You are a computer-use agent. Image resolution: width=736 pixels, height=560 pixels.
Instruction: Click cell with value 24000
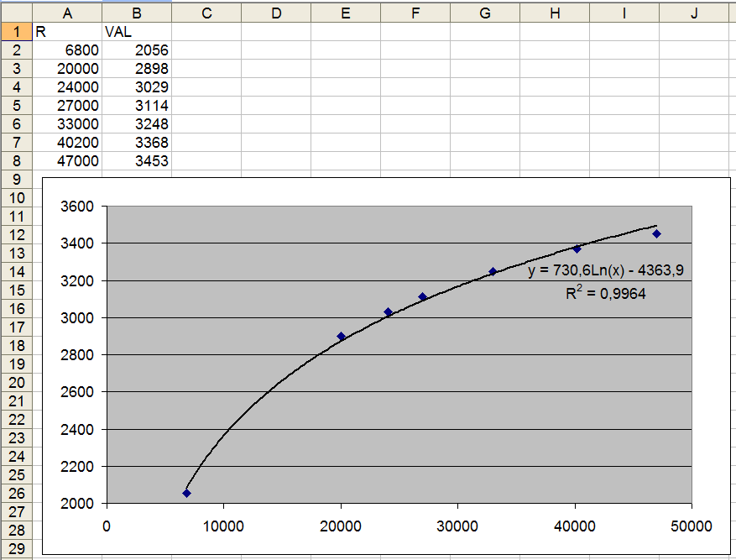tap(67, 86)
